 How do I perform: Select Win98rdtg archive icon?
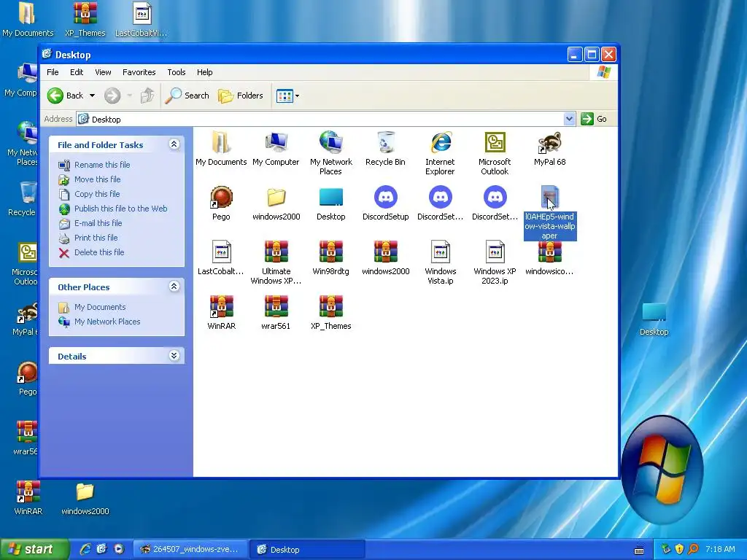(330, 252)
